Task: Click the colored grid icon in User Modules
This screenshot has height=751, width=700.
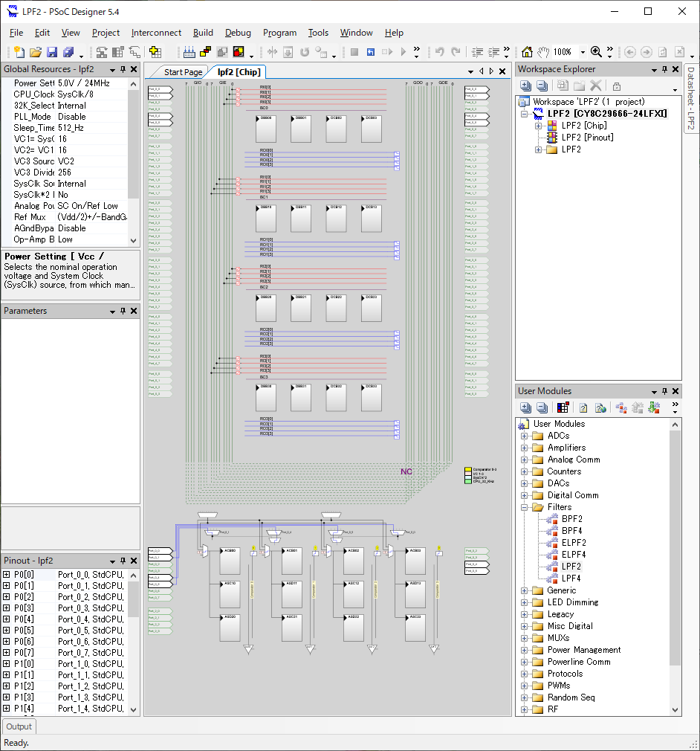Action: pos(563,408)
